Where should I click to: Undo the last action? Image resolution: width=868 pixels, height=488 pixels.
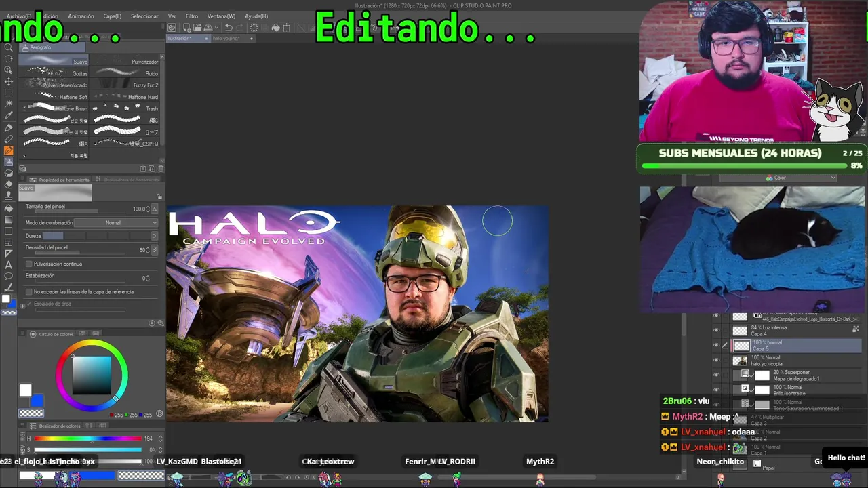[x=229, y=28]
